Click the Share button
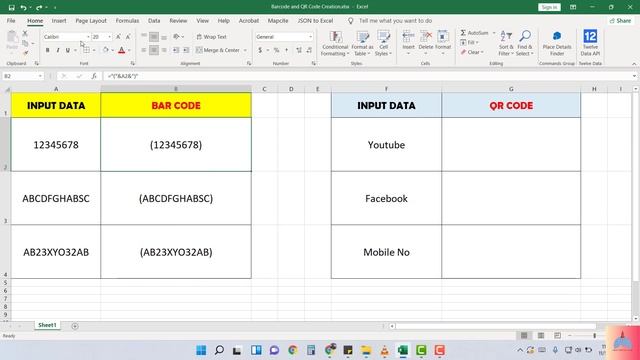This screenshot has width=640, height=360. tap(621, 20)
